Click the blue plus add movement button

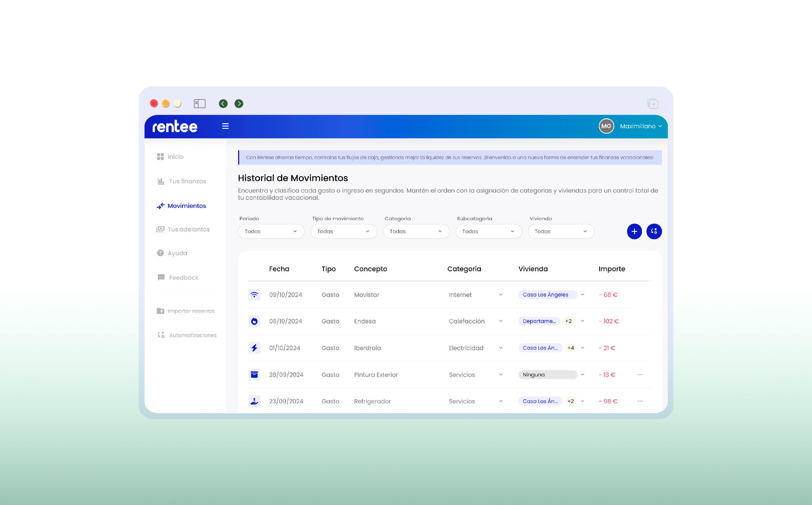[x=634, y=231]
